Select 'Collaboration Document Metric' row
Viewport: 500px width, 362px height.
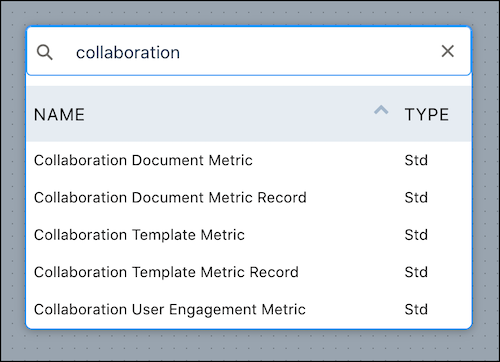[x=249, y=160]
